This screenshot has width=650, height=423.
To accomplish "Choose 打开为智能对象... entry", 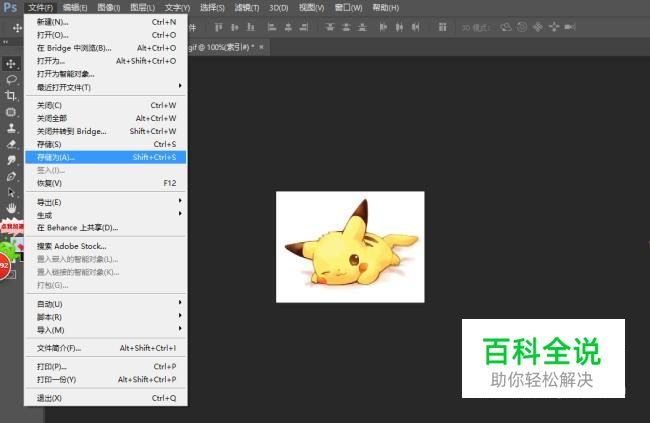I will pyautogui.click(x=105, y=74).
